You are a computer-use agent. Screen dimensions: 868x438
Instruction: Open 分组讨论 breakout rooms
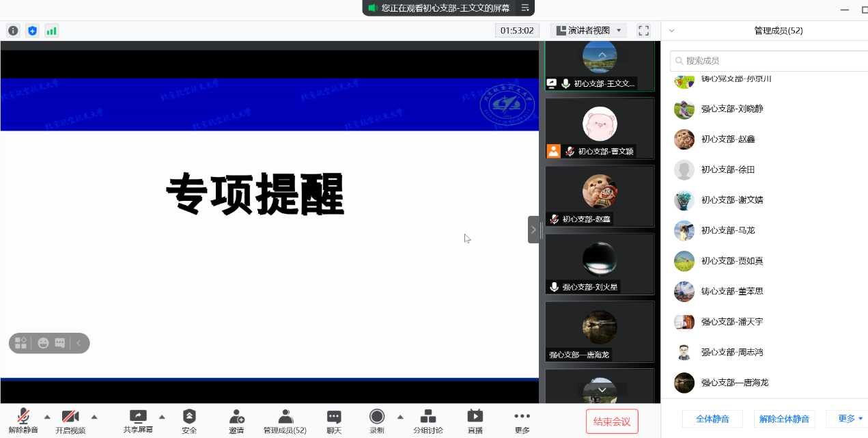(x=428, y=420)
